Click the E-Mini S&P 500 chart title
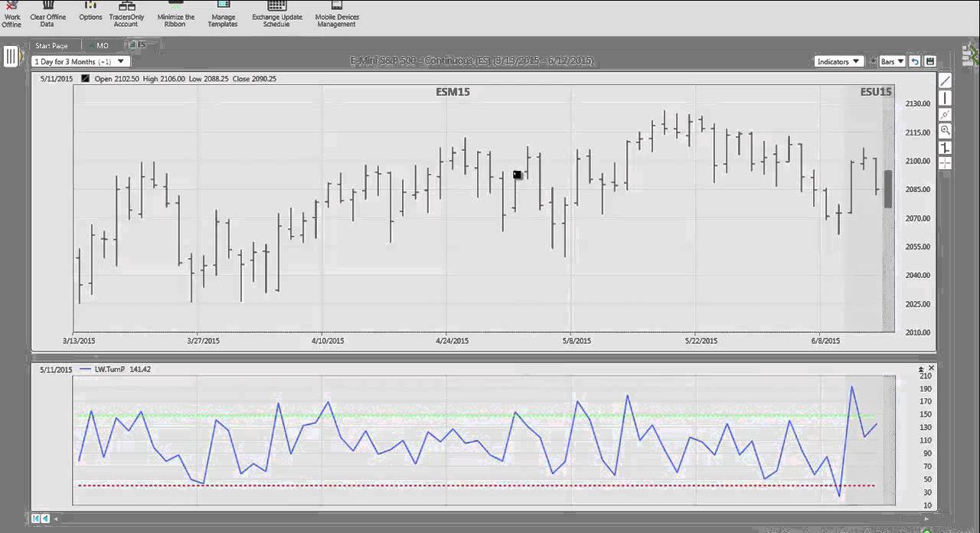The width and height of the screenshot is (980, 533). pos(472,60)
